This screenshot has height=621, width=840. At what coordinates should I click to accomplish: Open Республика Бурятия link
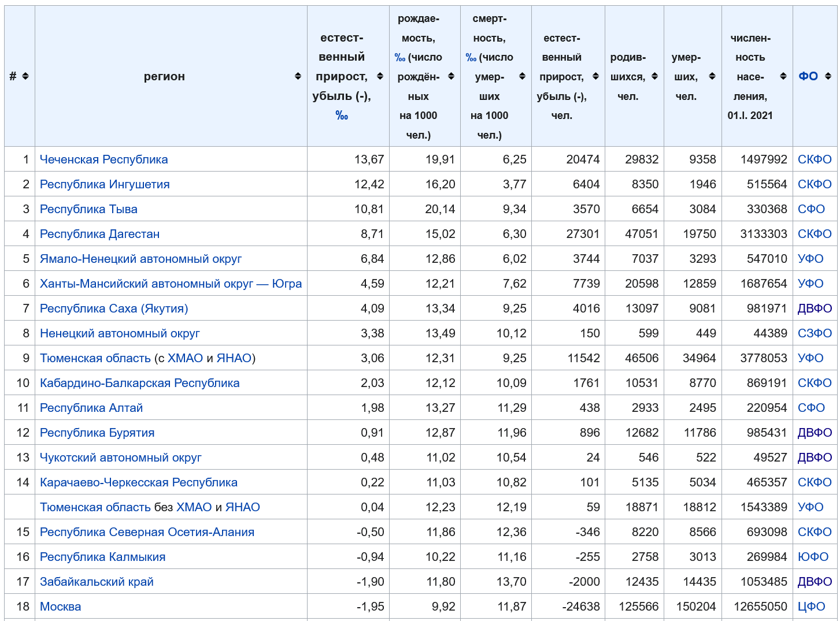coord(97,433)
